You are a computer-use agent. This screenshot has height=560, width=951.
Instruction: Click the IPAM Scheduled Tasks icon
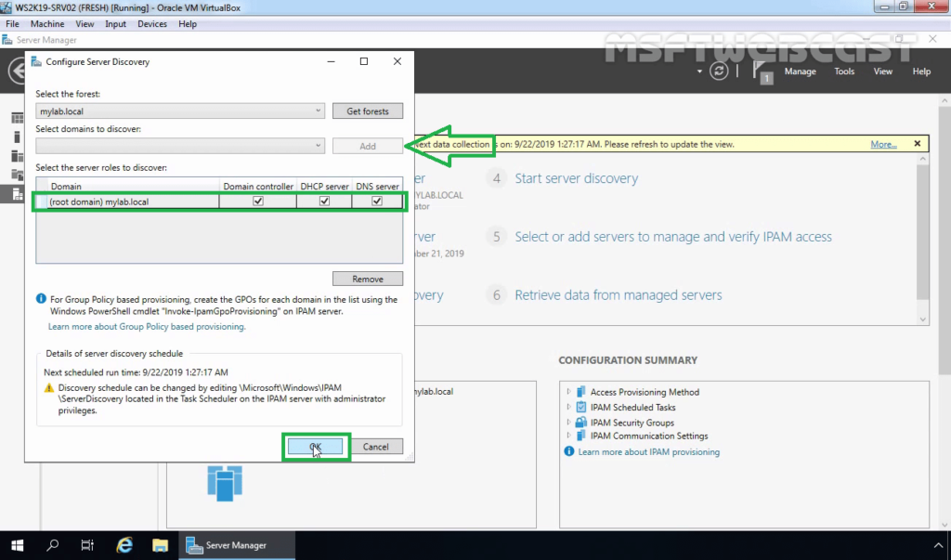pyautogui.click(x=581, y=407)
